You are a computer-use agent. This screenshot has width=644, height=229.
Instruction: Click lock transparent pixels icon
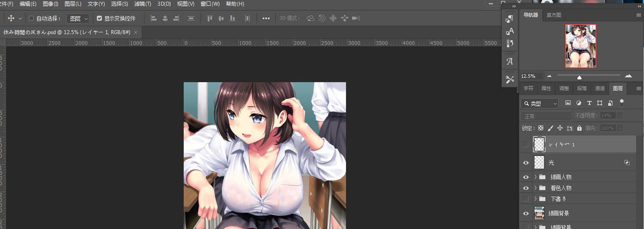coord(541,128)
